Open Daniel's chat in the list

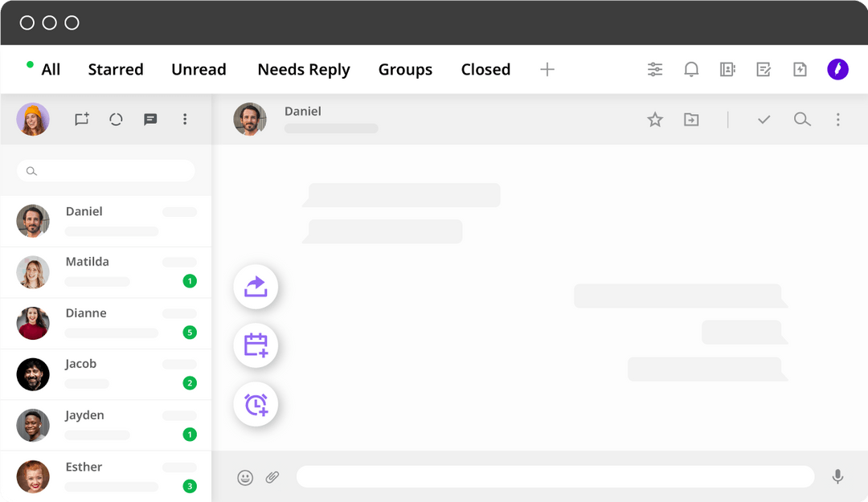coord(106,221)
